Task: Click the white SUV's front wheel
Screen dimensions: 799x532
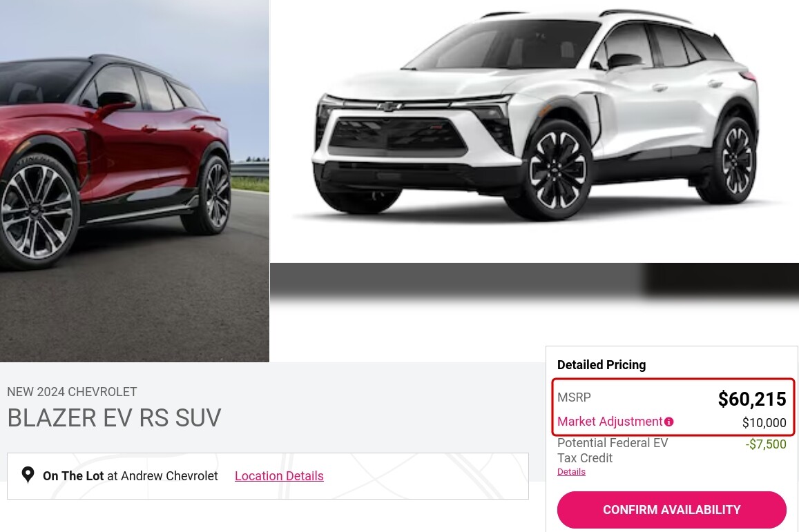Action: click(558, 170)
